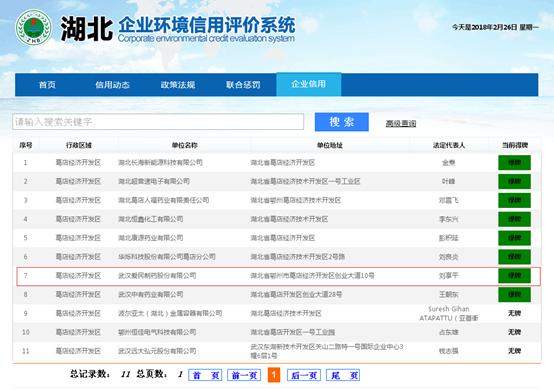Click the green badge in row 4
554x390 pixels.
pyautogui.click(x=514, y=219)
